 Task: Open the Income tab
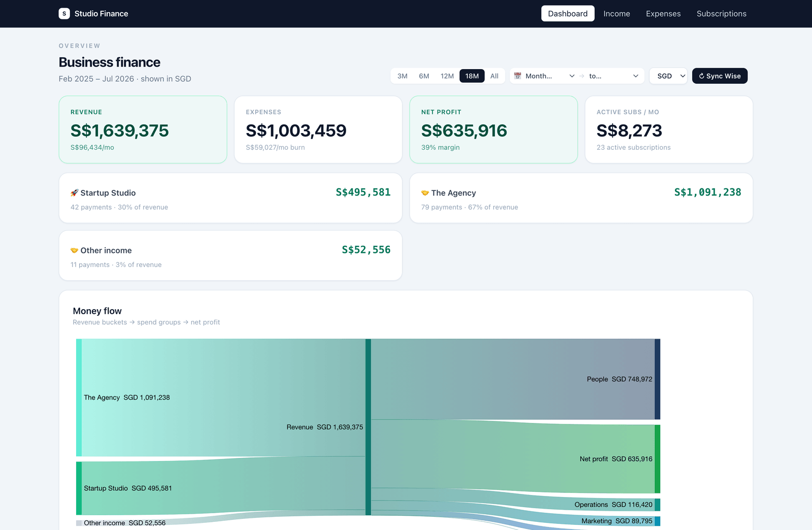pyautogui.click(x=617, y=14)
